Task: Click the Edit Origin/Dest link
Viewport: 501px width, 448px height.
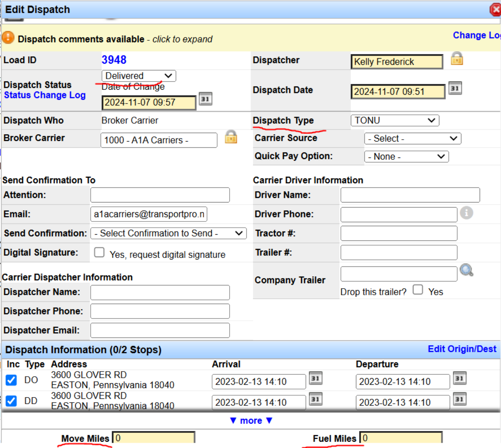Action: (x=462, y=349)
